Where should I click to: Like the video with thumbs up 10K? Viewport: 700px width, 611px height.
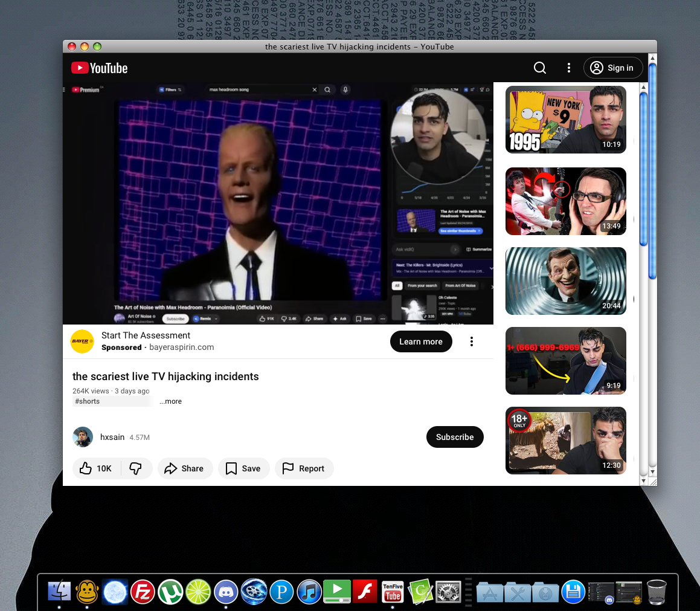(x=96, y=468)
